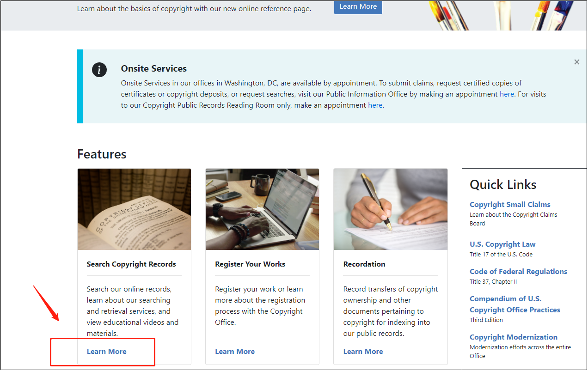The height and width of the screenshot is (371, 588).
Task: Dismiss the Onsite Services alert banner
Action: [x=576, y=62]
